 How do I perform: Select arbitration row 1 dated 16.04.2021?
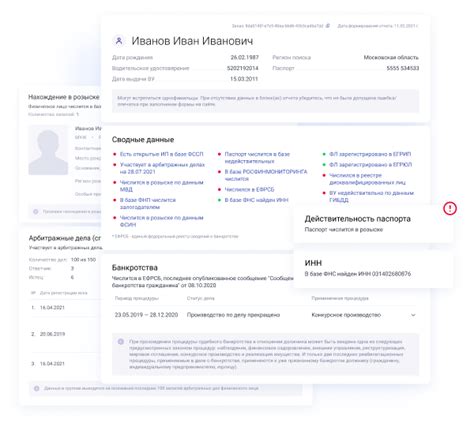pyautogui.click(x=52, y=308)
